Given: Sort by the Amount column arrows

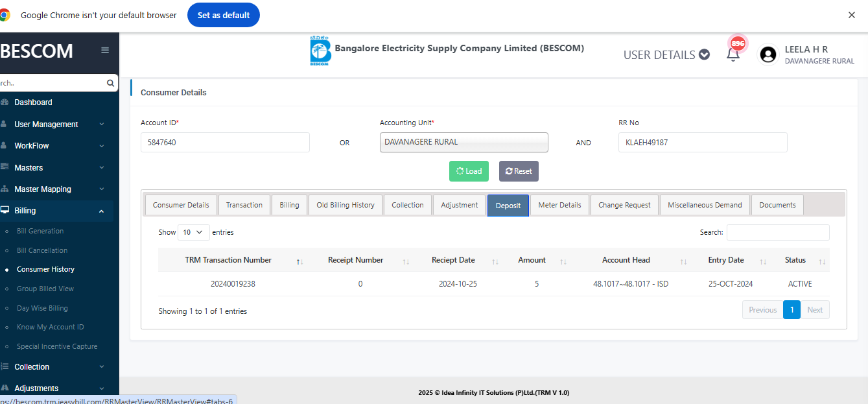Looking at the screenshot, I should 563,261.
